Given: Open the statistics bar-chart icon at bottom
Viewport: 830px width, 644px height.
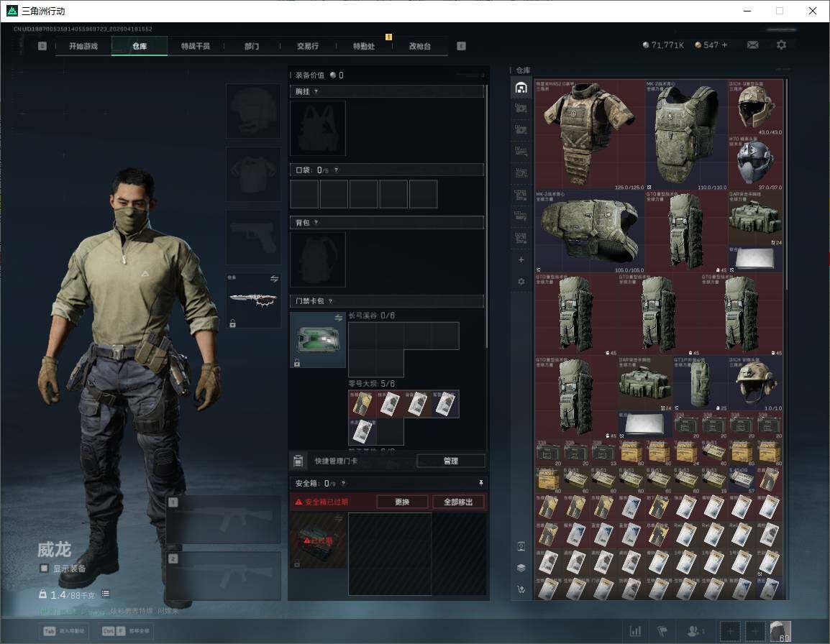Looking at the screenshot, I should [635, 631].
